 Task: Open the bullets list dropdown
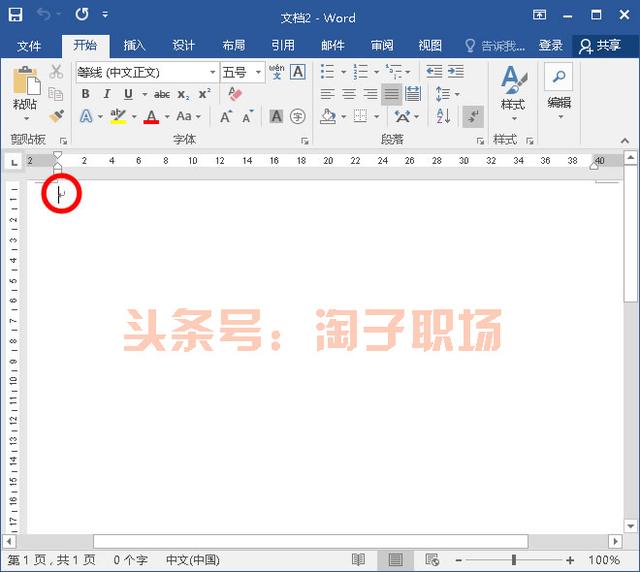tap(344, 72)
